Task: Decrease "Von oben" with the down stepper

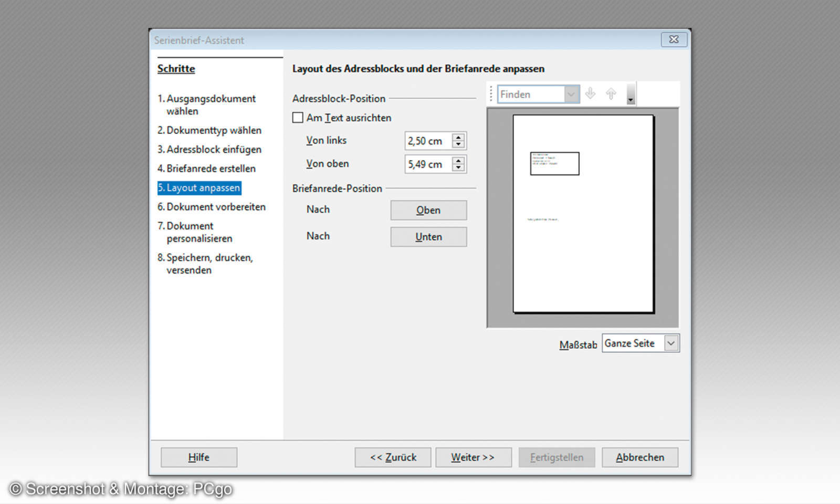Action: pyautogui.click(x=458, y=167)
